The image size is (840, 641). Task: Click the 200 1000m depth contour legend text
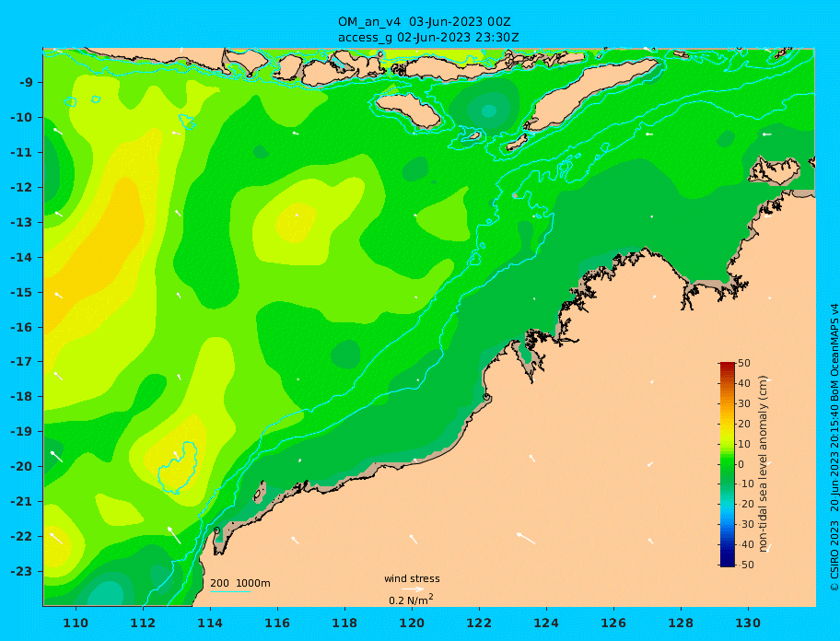coord(240,583)
